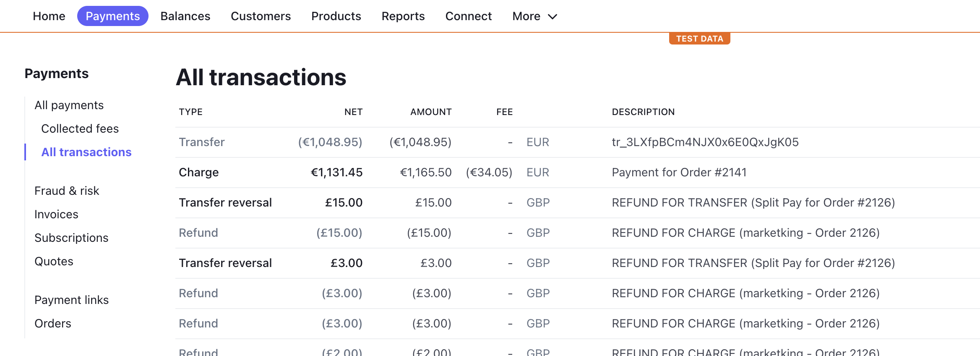Image resolution: width=980 pixels, height=356 pixels.
Task: Open Quotes sidebar item
Action: [54, 261]
